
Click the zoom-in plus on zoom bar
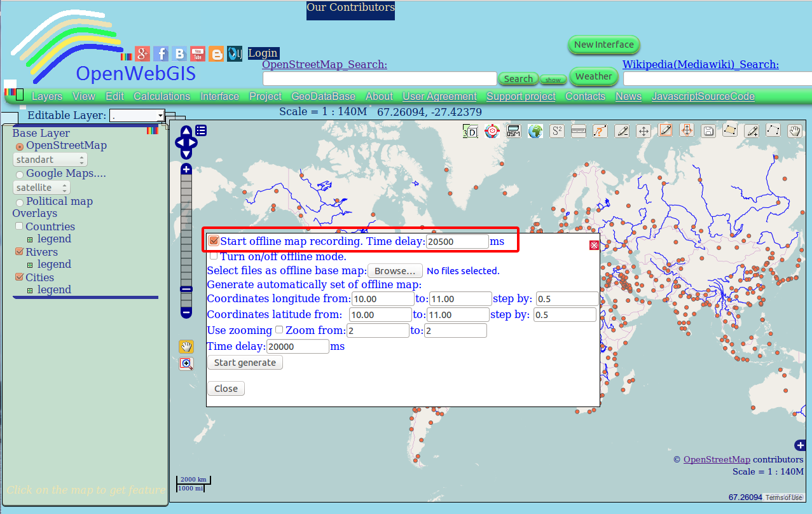[x=186, y=169]
